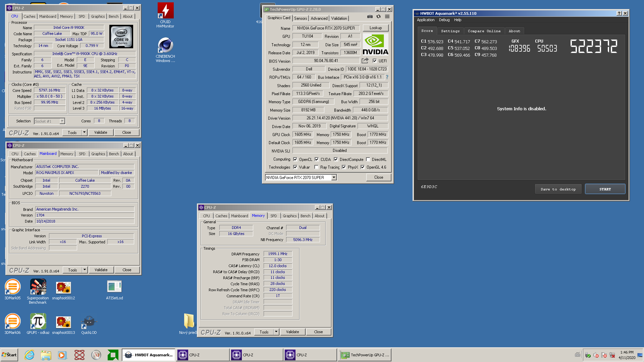This screenshot has height=362, width=644.
Task: Open the Advanced tab in GPU-Z
Action: [x=319, y=18]
